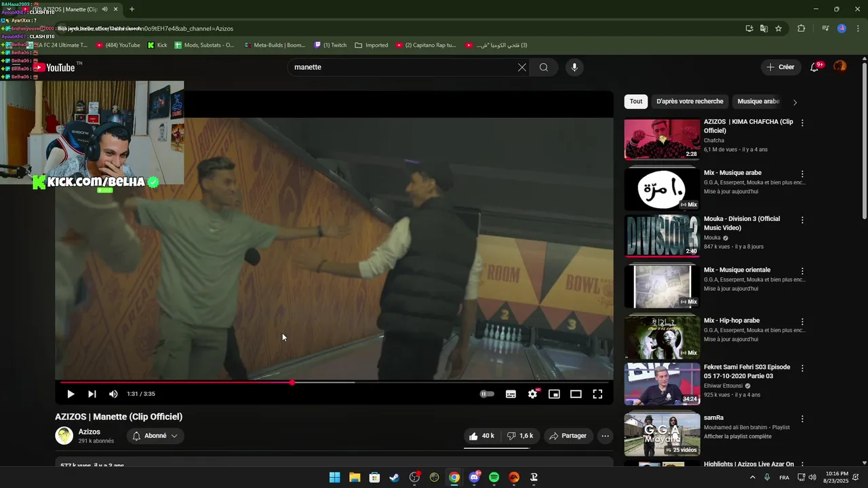Open options for Fekret Sami Fehri video
868x488 pixels.
pos(802,368)
